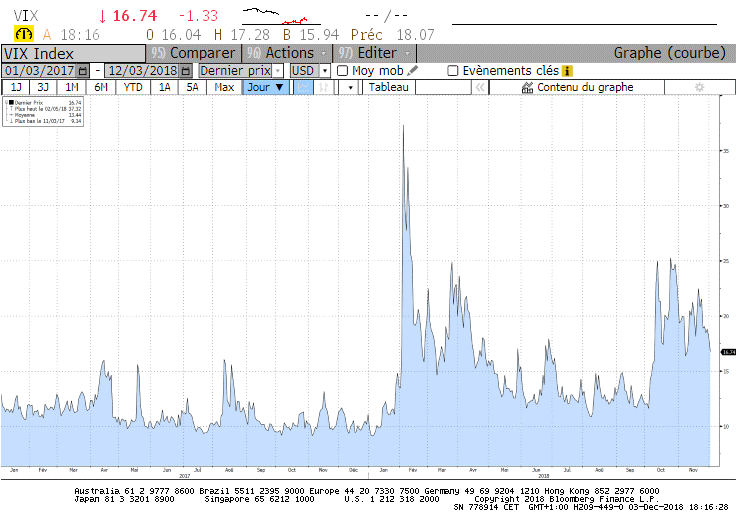The height and width of the screenshot is (530, 736).
Task: Open the end date calendar picker
Action: tap(186, 71)
